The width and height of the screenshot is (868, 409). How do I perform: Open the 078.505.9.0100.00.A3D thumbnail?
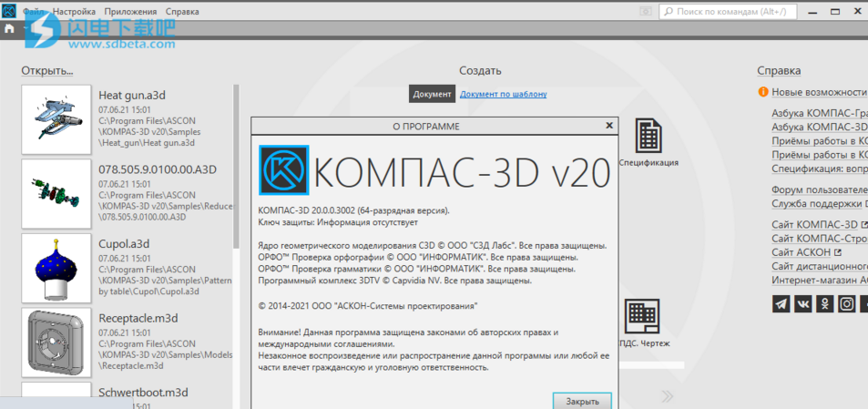(x=56, y=194)
